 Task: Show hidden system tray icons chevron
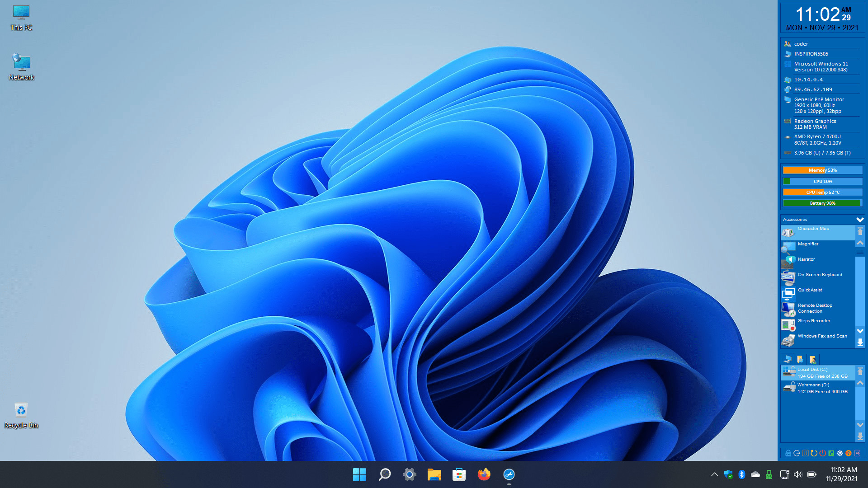pos(714,474)
